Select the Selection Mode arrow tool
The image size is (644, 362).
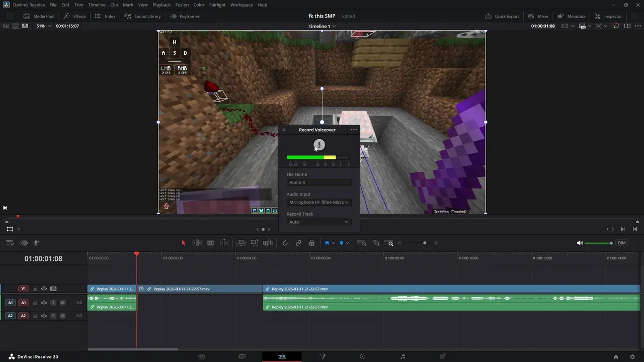pyautogui.click(x=184, y=243)
